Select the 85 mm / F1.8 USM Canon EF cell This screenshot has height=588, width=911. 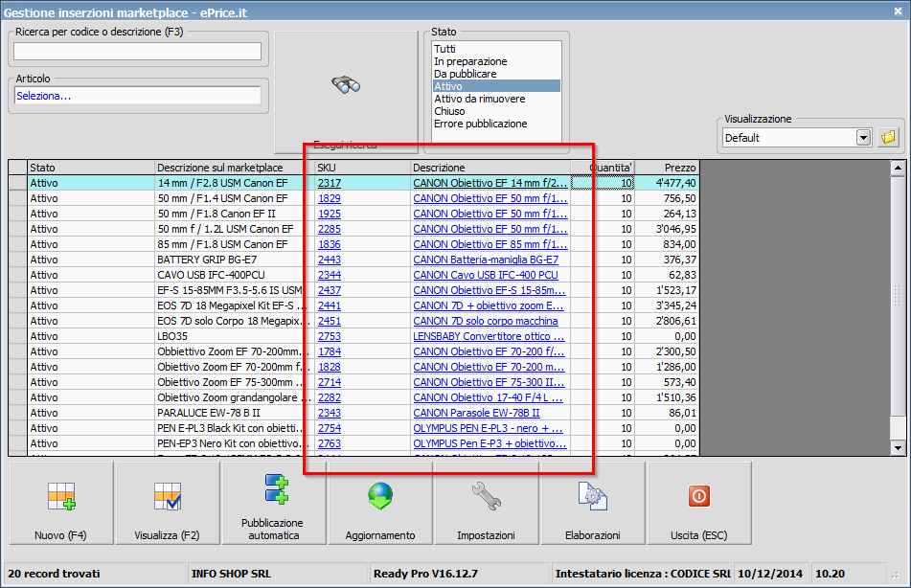coord(234,244)
